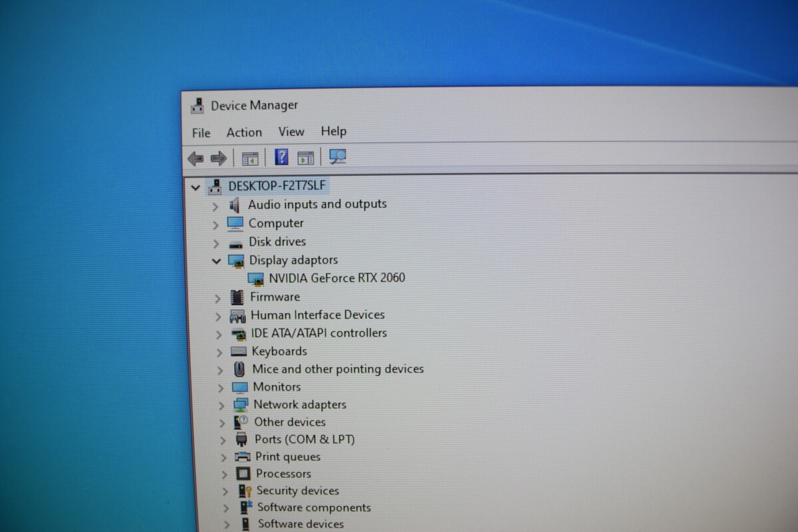This screenshot has width=798, height=532.
Task: Click the IDE ATA/ATAPI controllers icon
Action: [x=238, y=334]
